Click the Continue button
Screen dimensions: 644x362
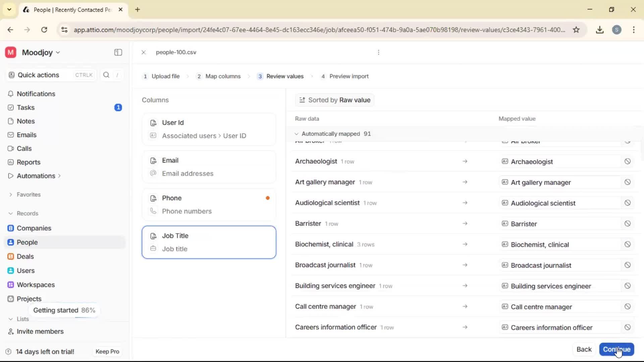coord(616,349)
